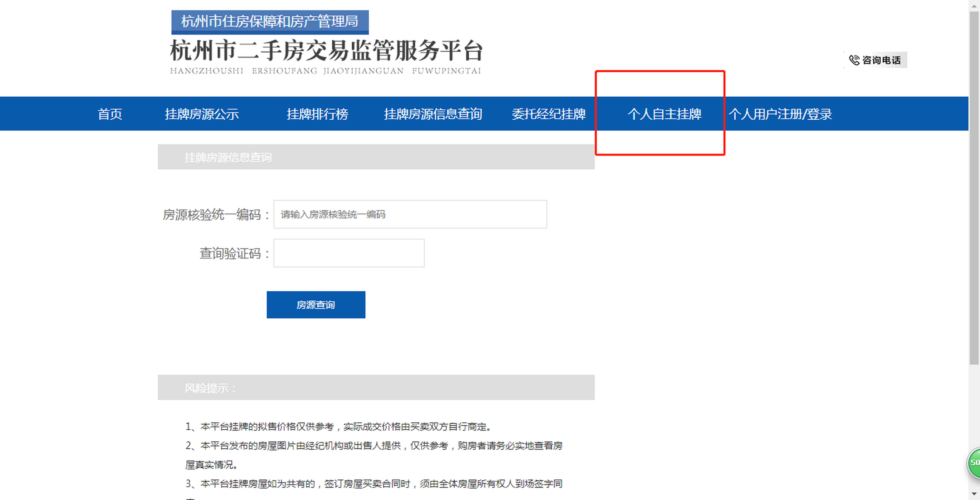Click risk notice line starting 1、本平台挂牌的拟售价格

(x=338, y=427)
